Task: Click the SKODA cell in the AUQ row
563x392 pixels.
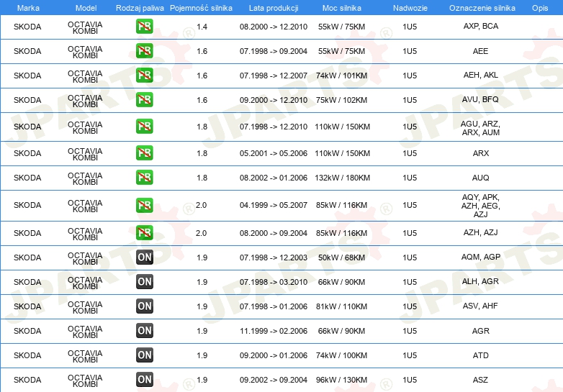Action: pyautogui.click(x=27, y=178)
